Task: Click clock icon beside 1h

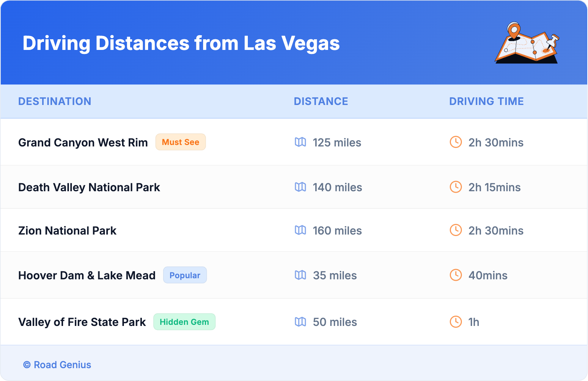Action: click(x=456, y=322)
